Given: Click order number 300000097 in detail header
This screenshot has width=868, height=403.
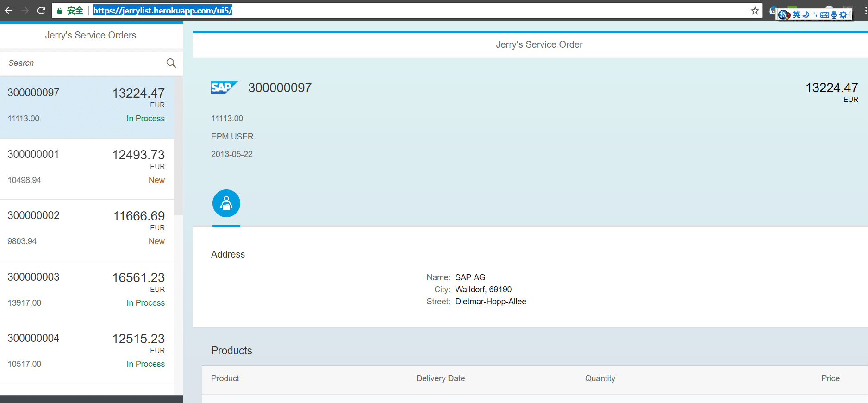Looking at the screenshot, I should click(280, 88).
